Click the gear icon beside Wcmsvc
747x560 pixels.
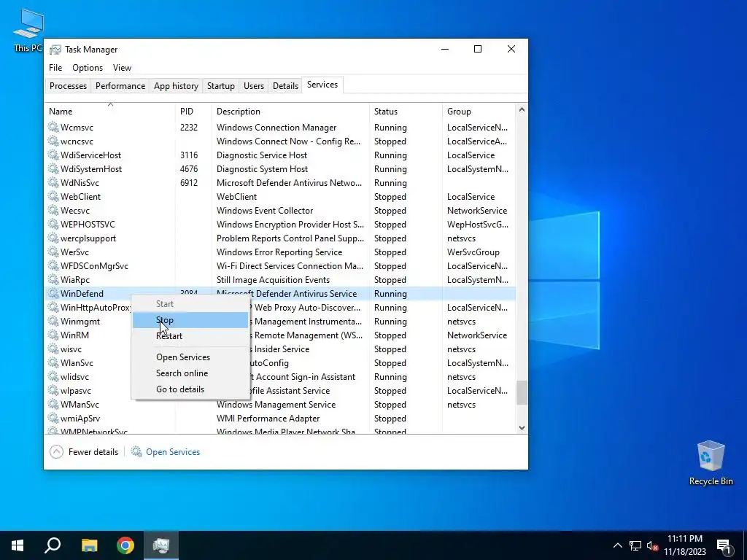pyautogui.click(x=53, y=127)
